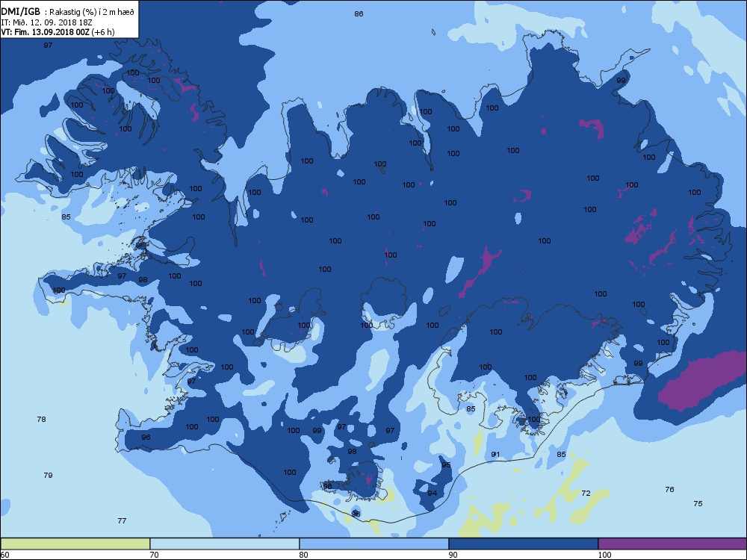Click the humidity value 76 on the map

click(669, 489)
